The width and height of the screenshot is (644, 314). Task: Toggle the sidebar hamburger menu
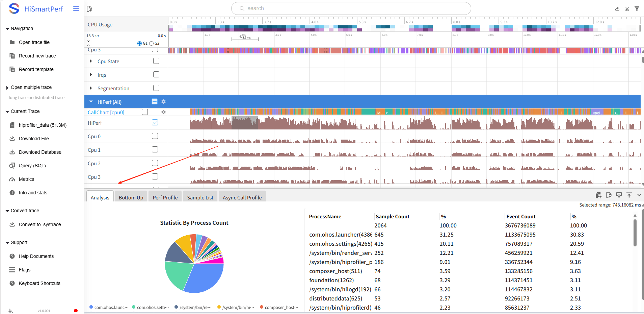point(76,8)
